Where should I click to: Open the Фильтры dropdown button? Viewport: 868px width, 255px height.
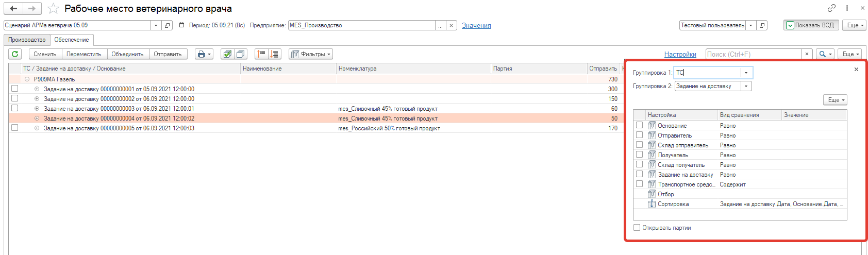pyautogui.click(x=311, y=54)
